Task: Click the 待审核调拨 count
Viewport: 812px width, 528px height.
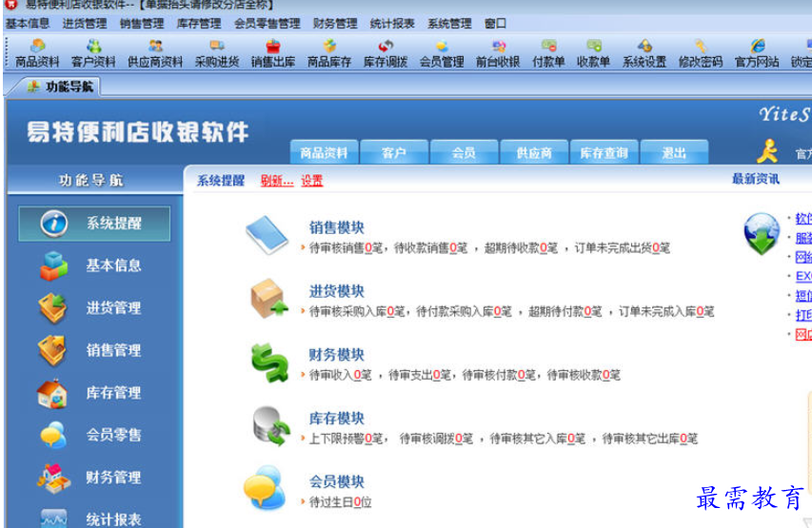Action: pos(459,439)
